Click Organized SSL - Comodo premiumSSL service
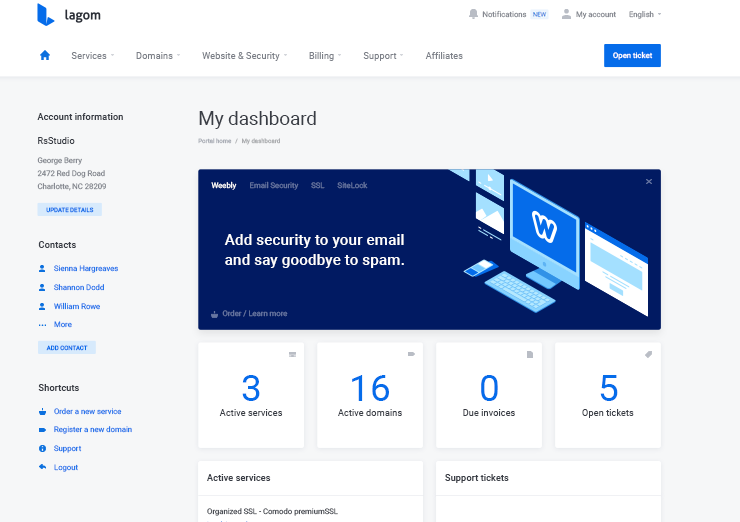The width and height of the screenshot is (740, 522). pyautogui.click(x=272, y=511)
